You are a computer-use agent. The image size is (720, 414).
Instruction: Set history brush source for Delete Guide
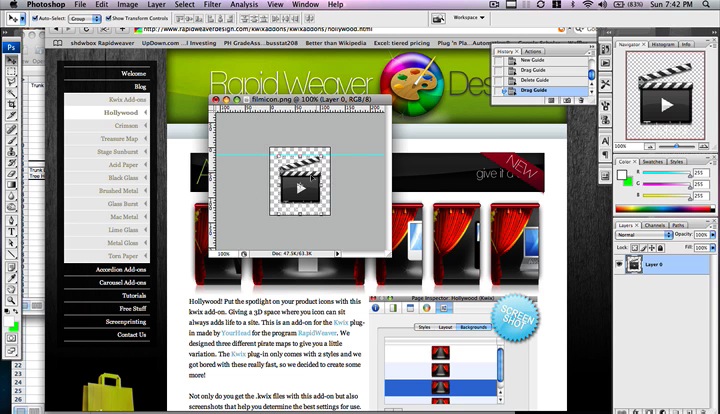[x=499, y=80]
